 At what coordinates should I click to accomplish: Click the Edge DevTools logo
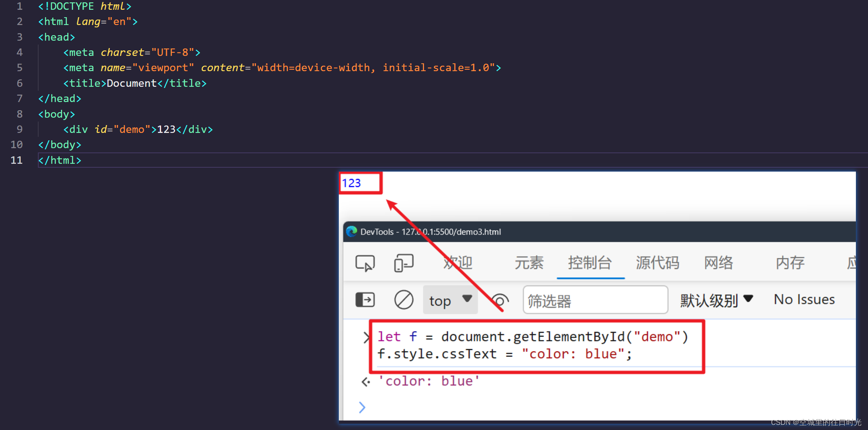point(352,231)
